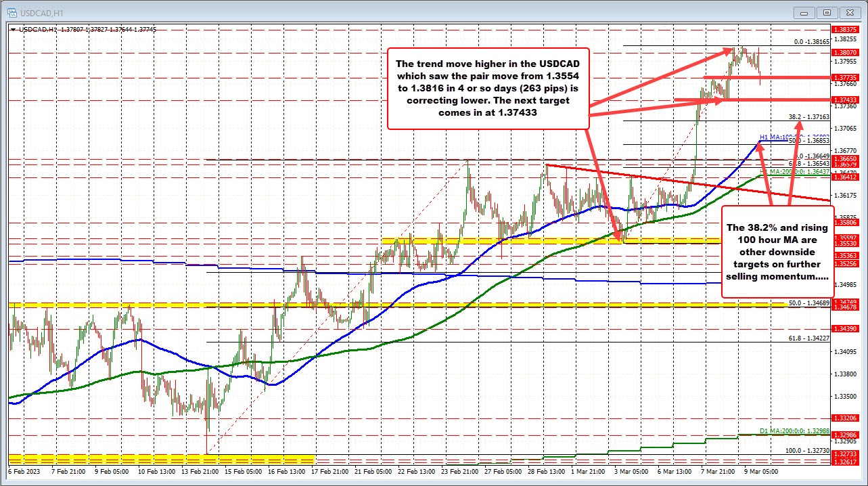This screenshot has height=486, width=868.
Task: Select the 1.33206 price label
Action: 846,418
